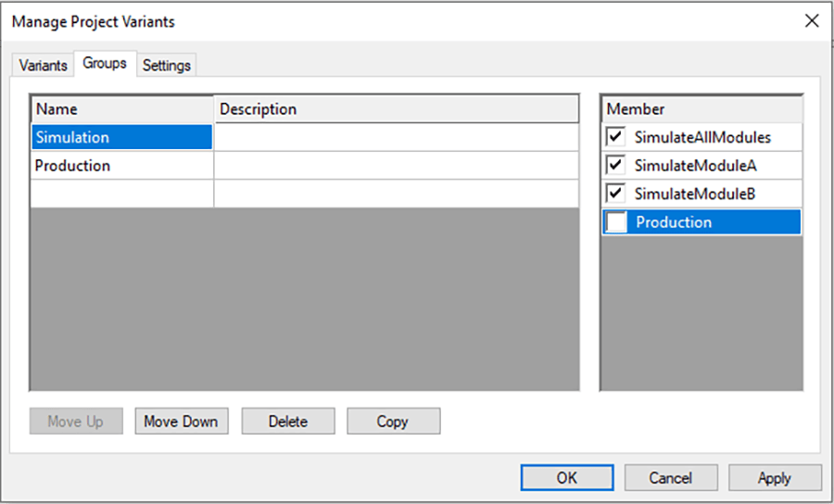
Task: Check the Production member checkbox
Action: point(616,222)
